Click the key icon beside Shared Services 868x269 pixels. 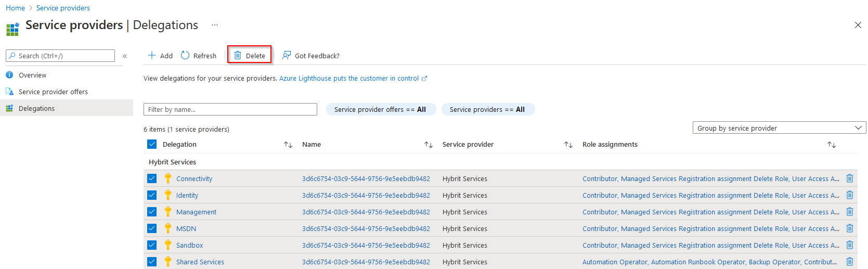[168, 262]
